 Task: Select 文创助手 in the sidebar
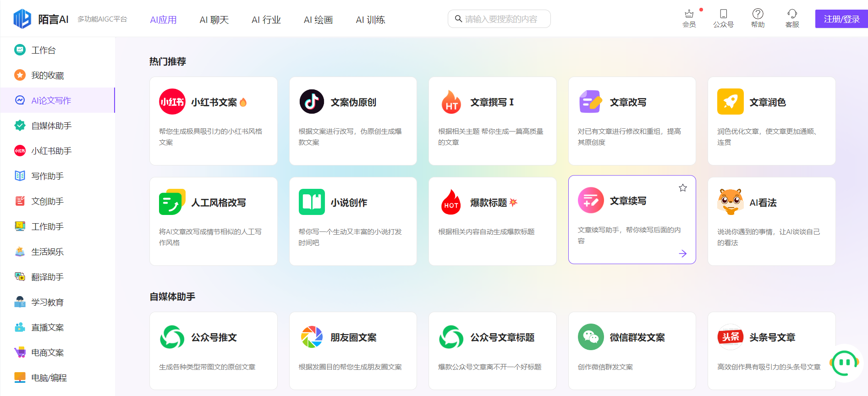point(57,201)
